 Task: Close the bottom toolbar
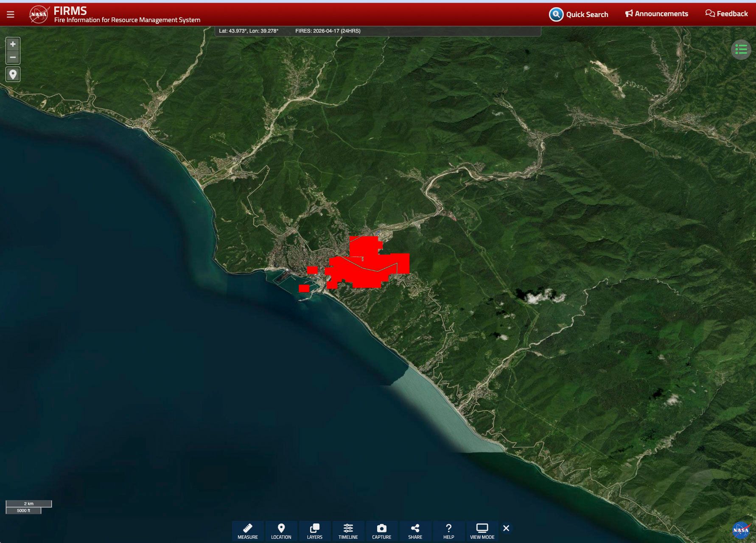click(x=506, y=528)
